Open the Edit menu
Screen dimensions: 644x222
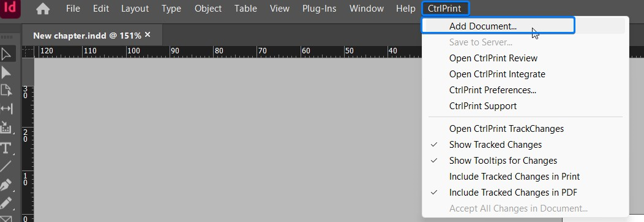[x=100, y=8]
